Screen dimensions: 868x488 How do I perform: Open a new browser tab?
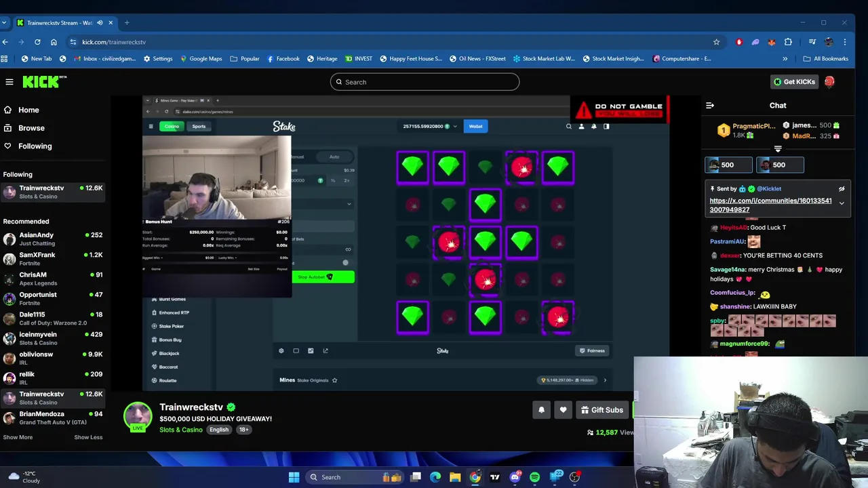tap(127, 23)
